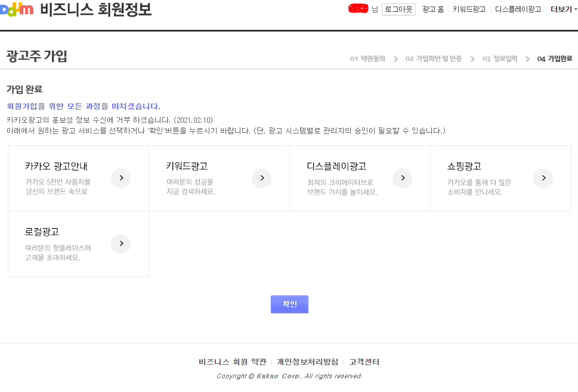The image size is (578, 392).
Task: Open 비즈니스 회원 약관 footer link
Action: pos(232,362)
